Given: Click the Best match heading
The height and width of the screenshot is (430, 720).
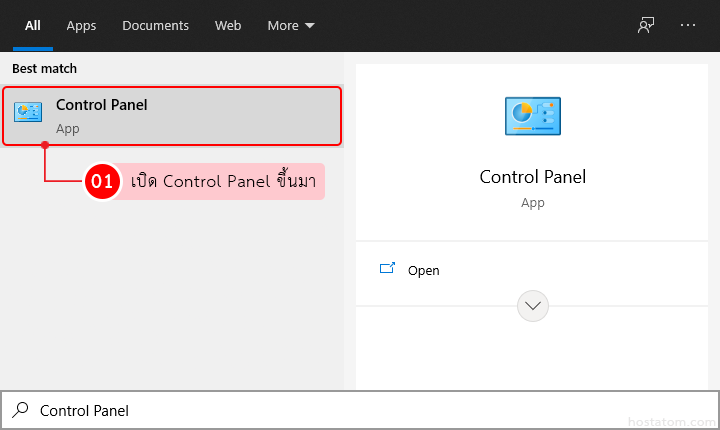Looking at the screenshot, I should [x=44, y=69].
